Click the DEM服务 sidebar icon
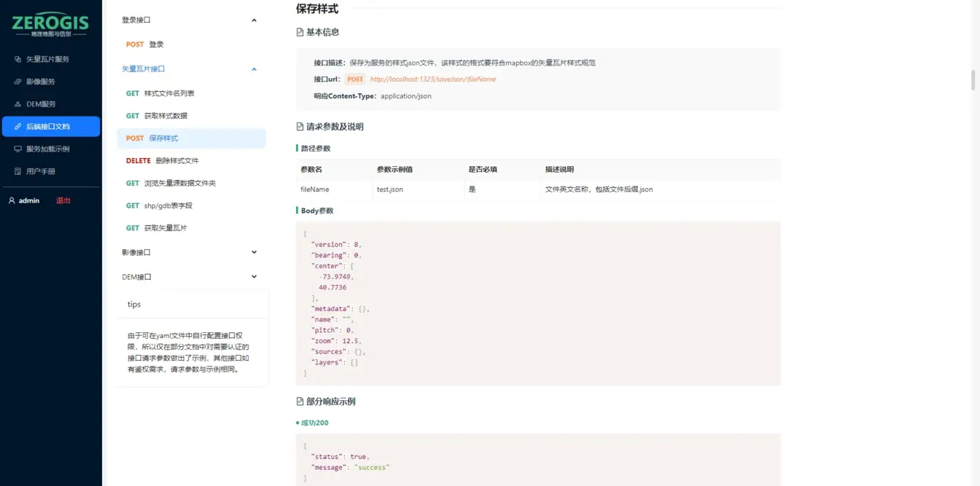The image size is (980, 486). (x=18, y=104)
